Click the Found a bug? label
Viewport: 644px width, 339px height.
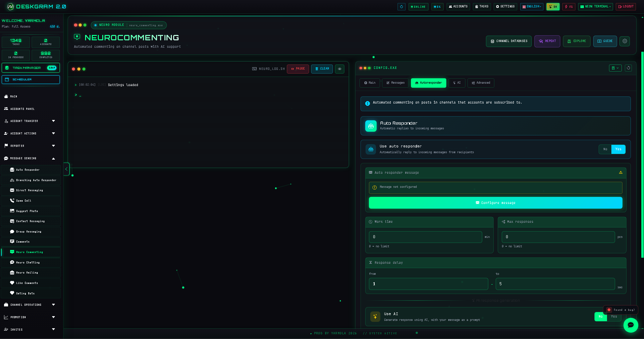(x=624, y=310)
